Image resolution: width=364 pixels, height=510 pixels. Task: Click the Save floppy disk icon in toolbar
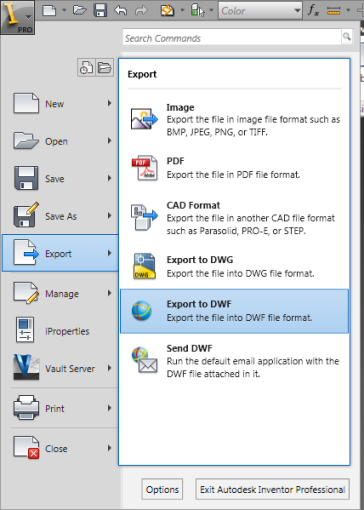point(100,10)
